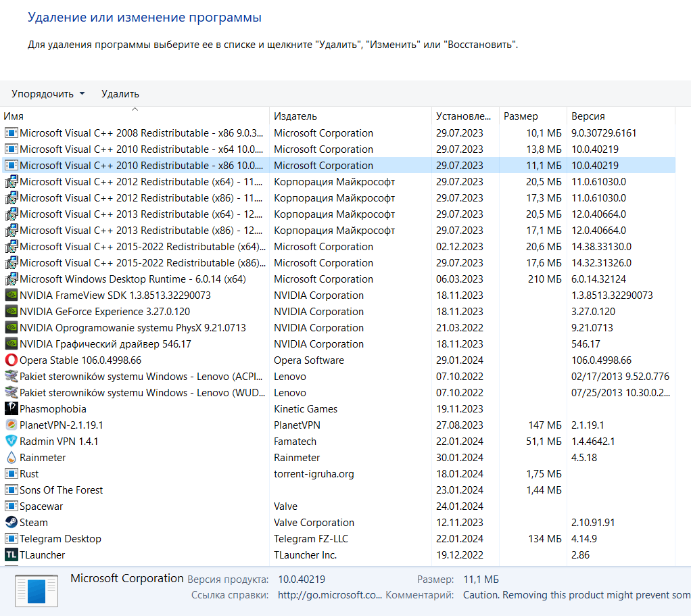Click the Visual C++ 2010 x64 icon

(11, 149)
